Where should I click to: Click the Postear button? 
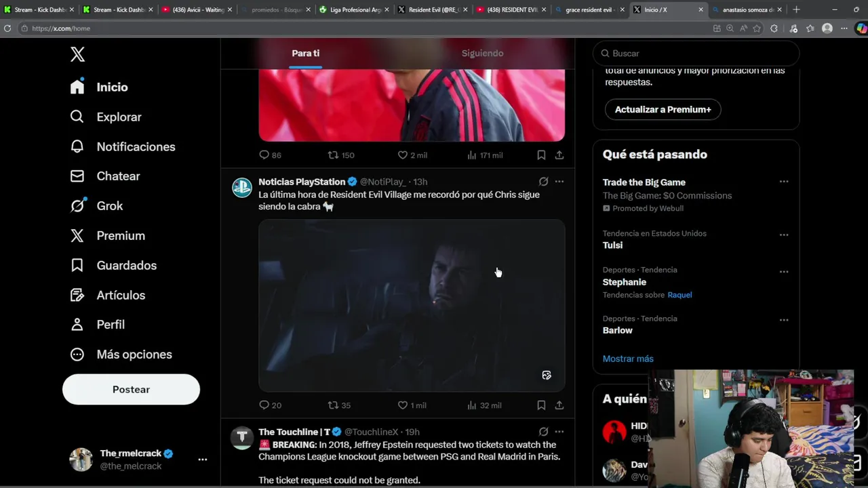[131, 389]
